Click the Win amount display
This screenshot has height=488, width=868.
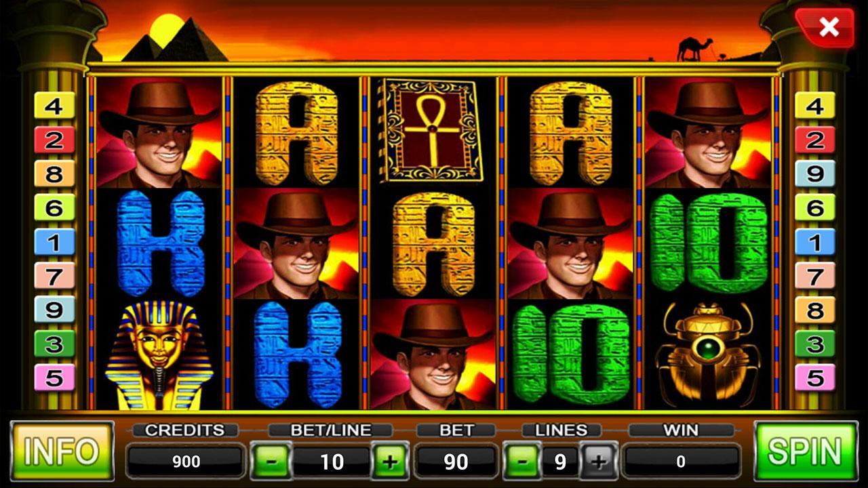681,462
